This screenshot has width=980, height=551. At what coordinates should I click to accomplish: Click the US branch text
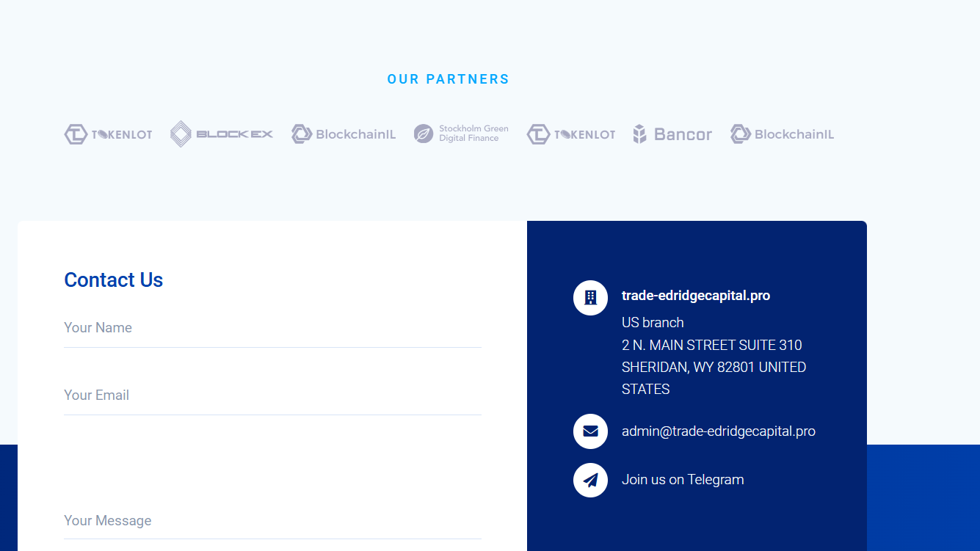click(x=653, y=323)
